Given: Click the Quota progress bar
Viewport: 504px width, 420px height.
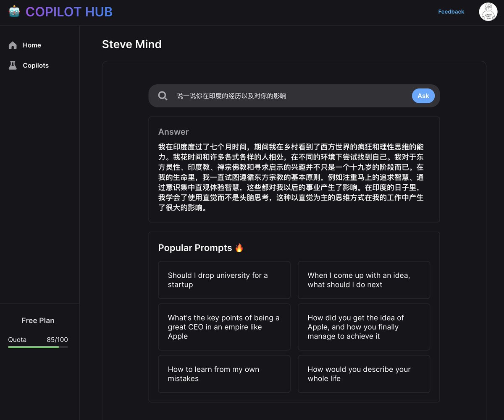Looking at the screenshot, I should pyautogui.click(x=38, y=347).
